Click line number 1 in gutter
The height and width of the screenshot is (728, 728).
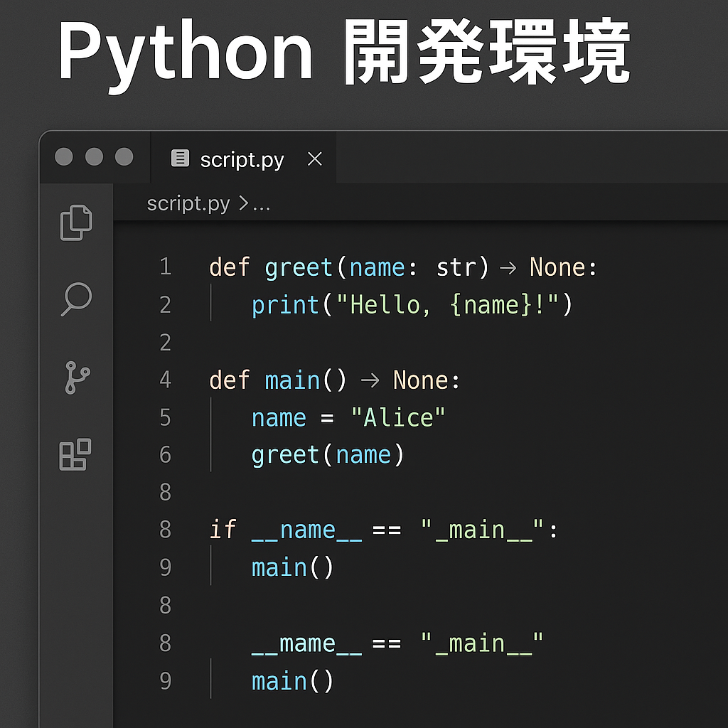166,267
